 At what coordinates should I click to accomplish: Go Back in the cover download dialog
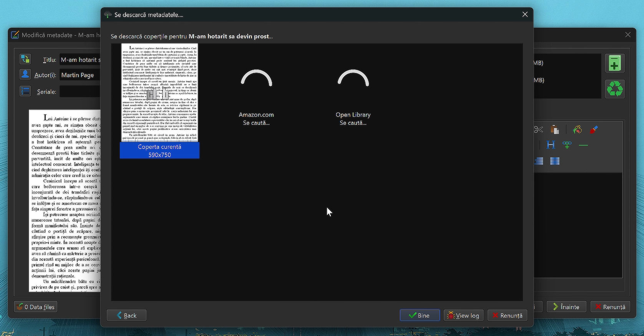126,315
